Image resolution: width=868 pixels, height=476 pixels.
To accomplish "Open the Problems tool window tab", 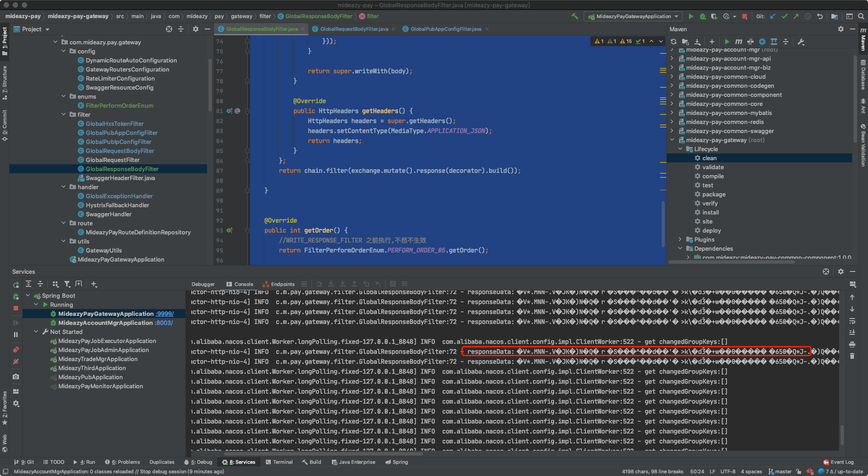I will 123,462.
